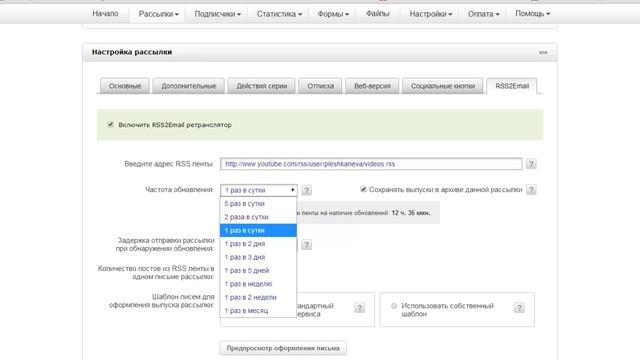Choose 5 раз в сутки option
Image resolution: width=640 pixels, height=360 pixels.
258,204
